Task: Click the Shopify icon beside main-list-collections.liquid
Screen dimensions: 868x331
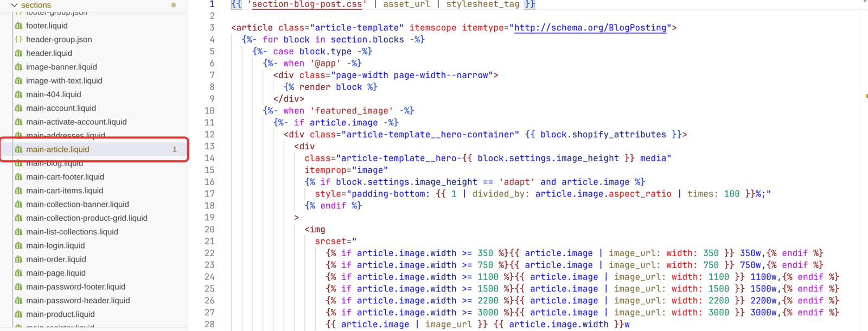Action: point(18,232)
